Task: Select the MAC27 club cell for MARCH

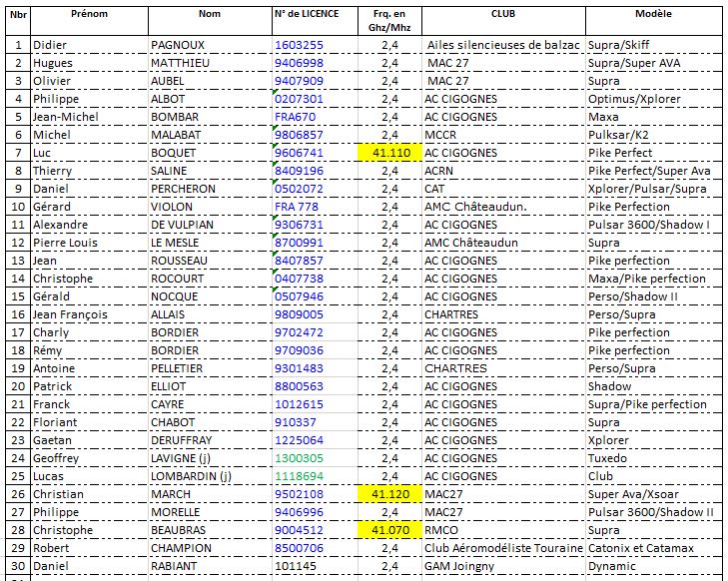Action: (503, 494)
